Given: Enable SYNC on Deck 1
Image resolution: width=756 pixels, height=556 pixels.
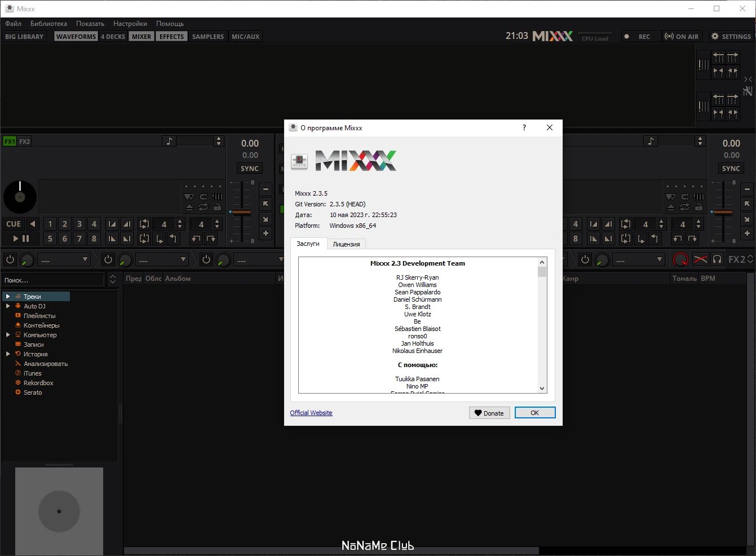Looking at the screenshot, I should tap(250, 168).
